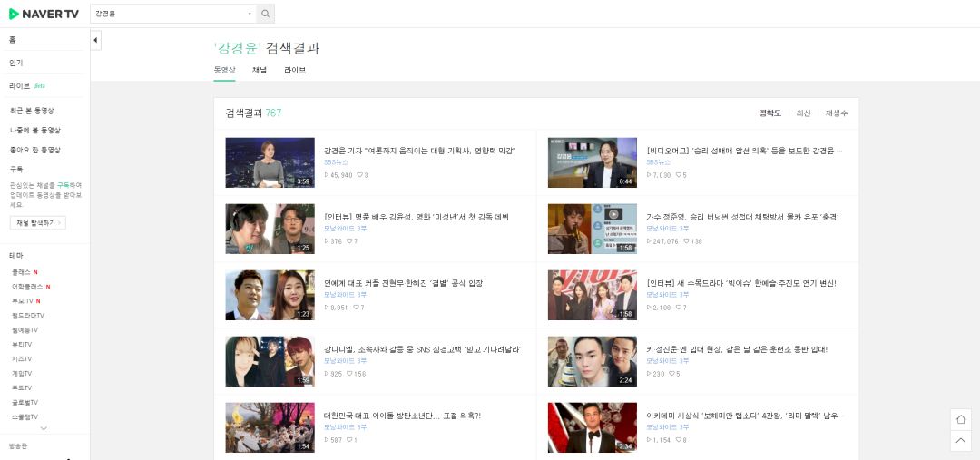980x460 pixels.
Task: Open 좋아요 한 동영상
Action: tap(35, 150)
